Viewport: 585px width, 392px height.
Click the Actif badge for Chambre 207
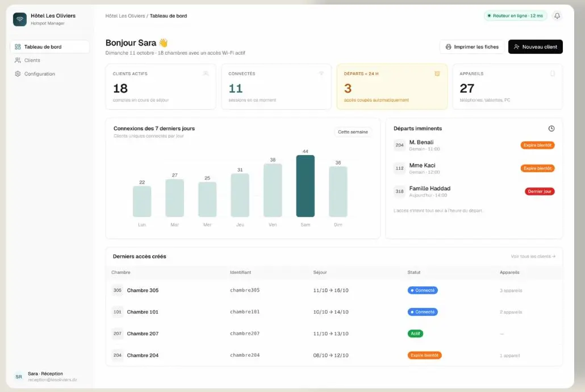pos(415,333)
